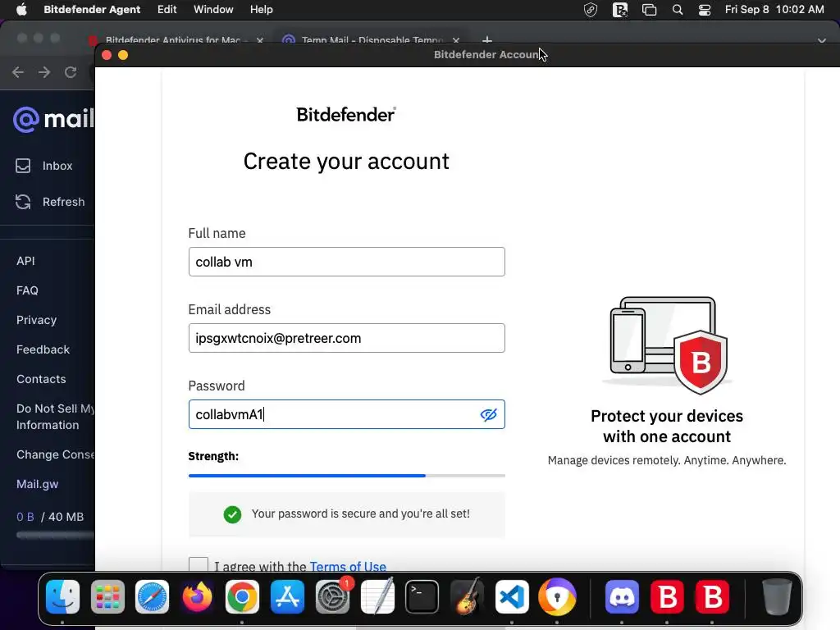Open the overlapping windows icon in the menu bar

pos(650,10)
